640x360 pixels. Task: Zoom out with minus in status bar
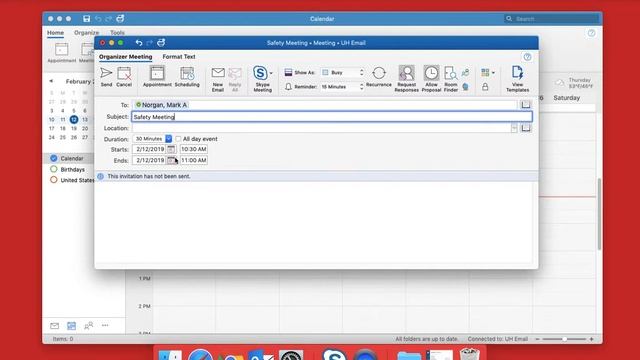pos(537,339)
